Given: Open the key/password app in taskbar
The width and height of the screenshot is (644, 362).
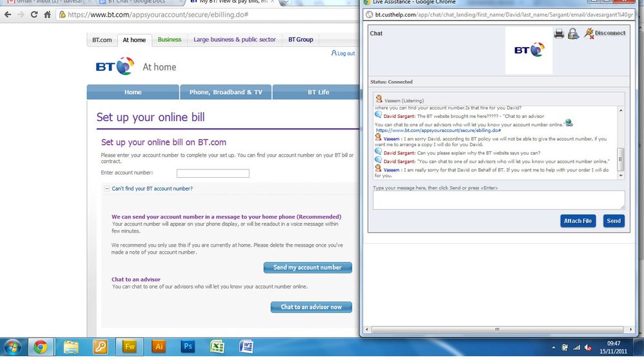Looking at the screenshot, I should [100, 347].
